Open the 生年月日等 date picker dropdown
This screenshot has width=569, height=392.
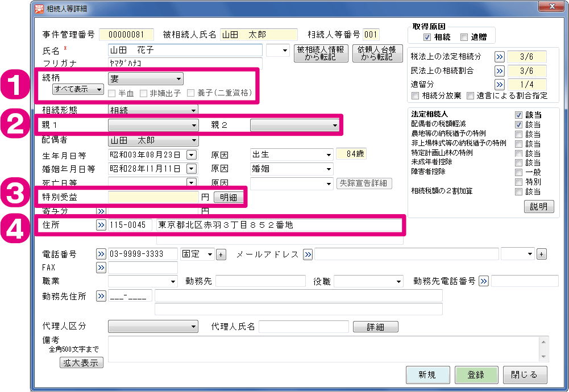point(191,155)
